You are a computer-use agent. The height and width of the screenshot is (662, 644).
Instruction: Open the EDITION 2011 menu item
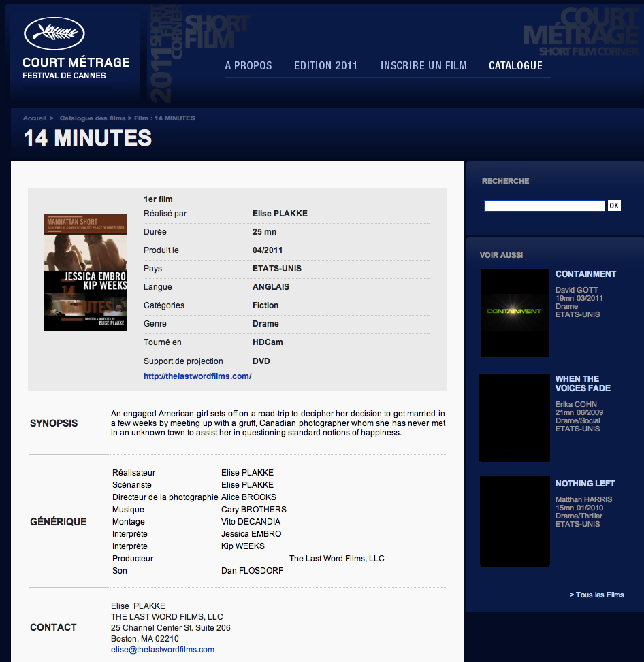[x=325, y=66]
